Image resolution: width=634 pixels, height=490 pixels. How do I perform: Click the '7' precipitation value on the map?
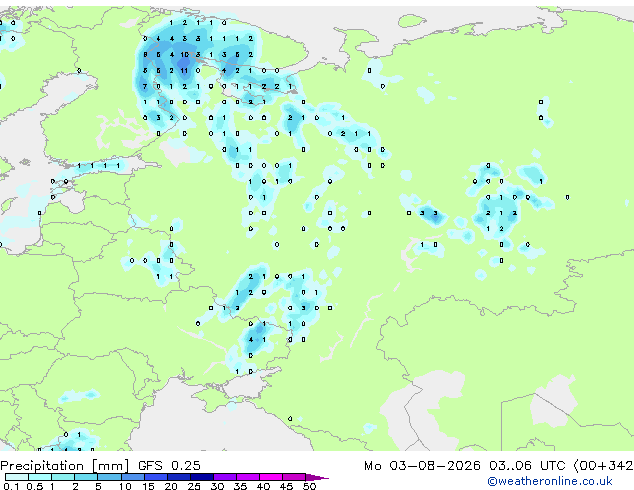click(x=145, y=86)
